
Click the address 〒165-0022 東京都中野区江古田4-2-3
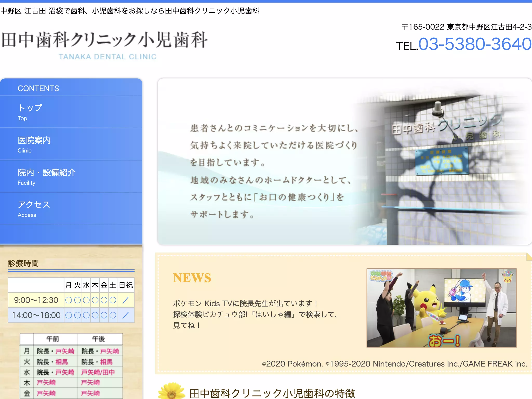pyautogui.click(x=467, y=27)
